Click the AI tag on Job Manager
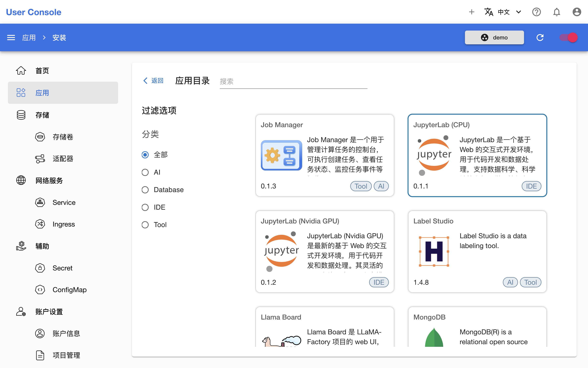 (x=381, y=186)
